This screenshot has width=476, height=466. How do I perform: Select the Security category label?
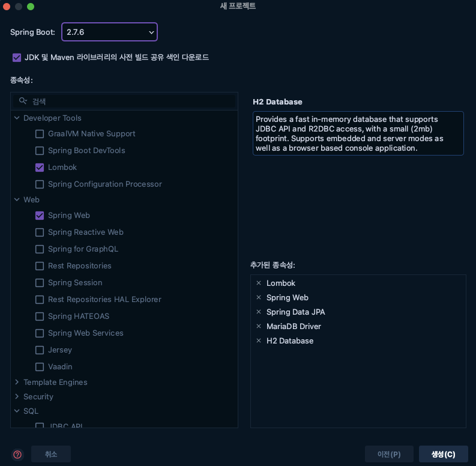(x=38, y=396)
